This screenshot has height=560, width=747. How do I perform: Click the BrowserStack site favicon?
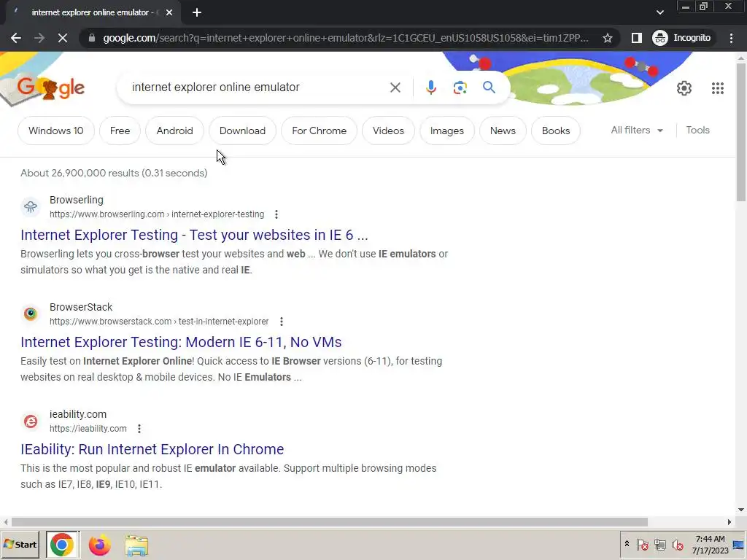click(x=31, y=314)
